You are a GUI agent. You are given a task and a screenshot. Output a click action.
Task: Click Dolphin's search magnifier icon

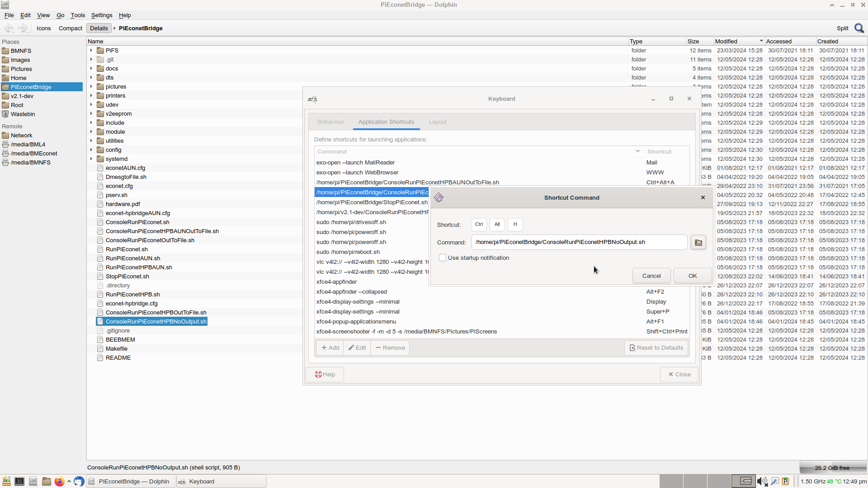coord(859,28)
